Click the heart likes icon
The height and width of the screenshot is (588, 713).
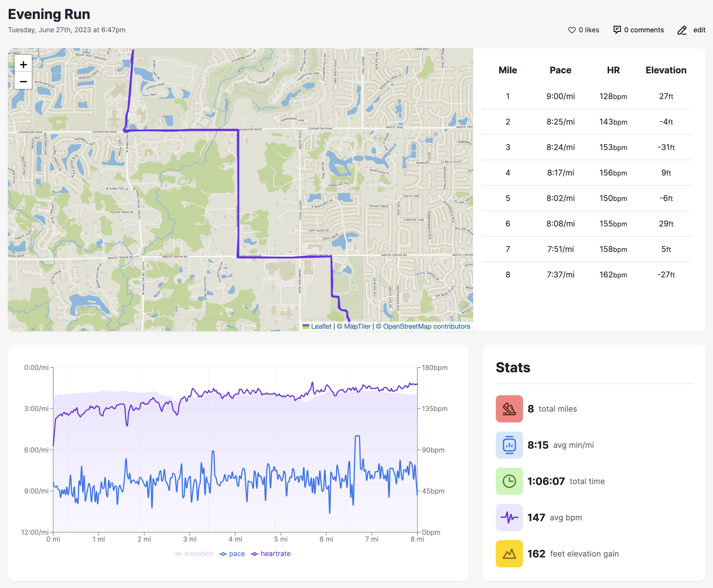tap(572, 30)
